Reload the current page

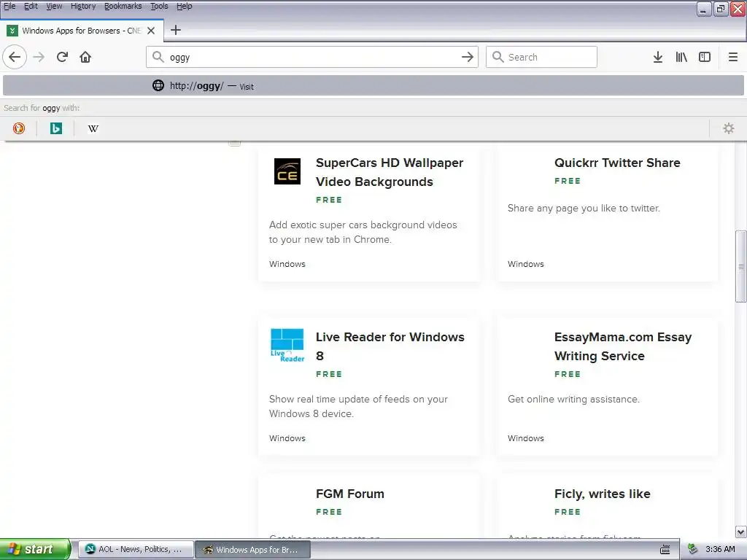click(62, 57)
